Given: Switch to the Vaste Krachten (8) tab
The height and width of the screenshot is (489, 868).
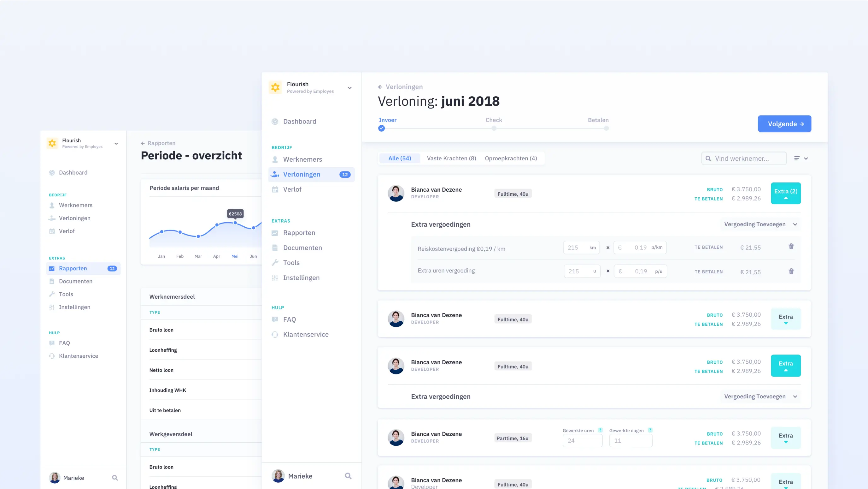Looking at the screenshot, I should (452, 158).
